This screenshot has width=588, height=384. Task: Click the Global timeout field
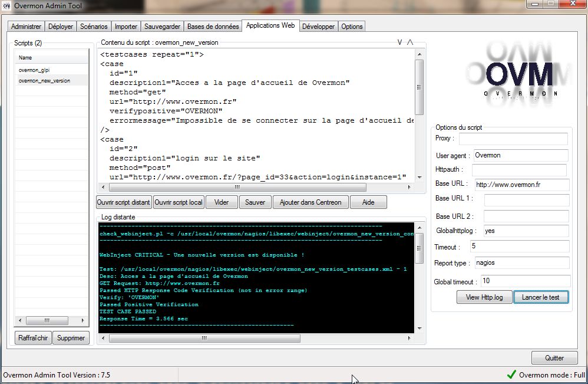coord(526,281)
